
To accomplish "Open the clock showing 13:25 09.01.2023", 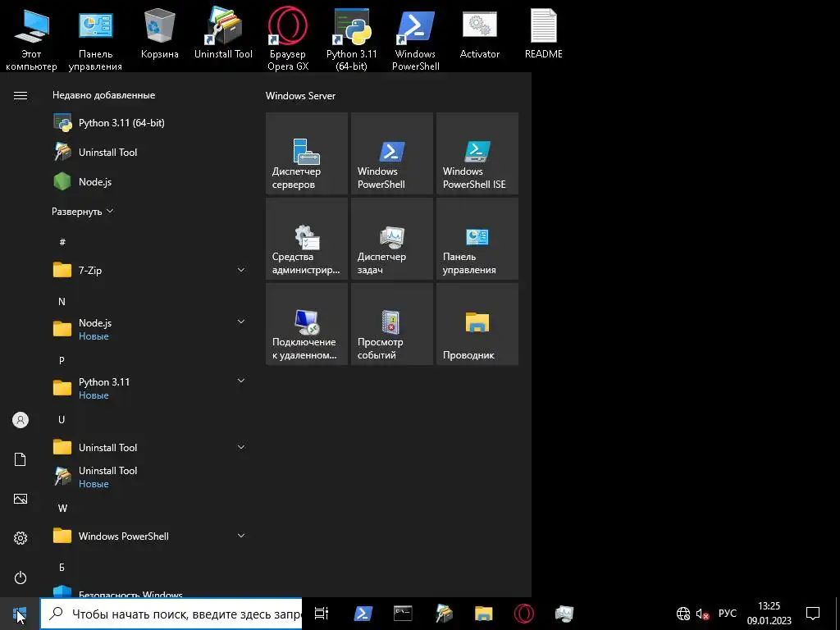I will [769, 614].
